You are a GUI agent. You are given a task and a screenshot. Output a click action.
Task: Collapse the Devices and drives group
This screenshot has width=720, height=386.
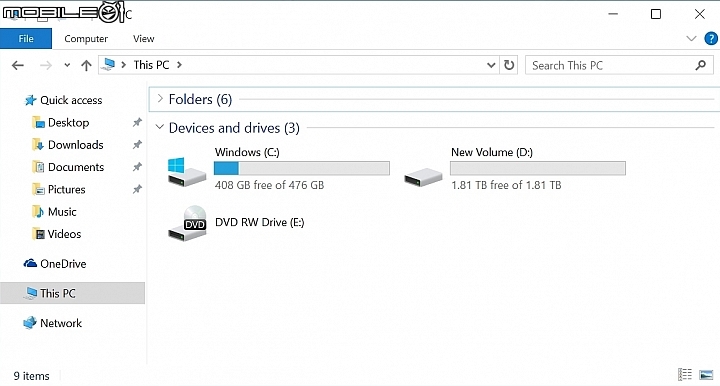[x=159, y=127]
